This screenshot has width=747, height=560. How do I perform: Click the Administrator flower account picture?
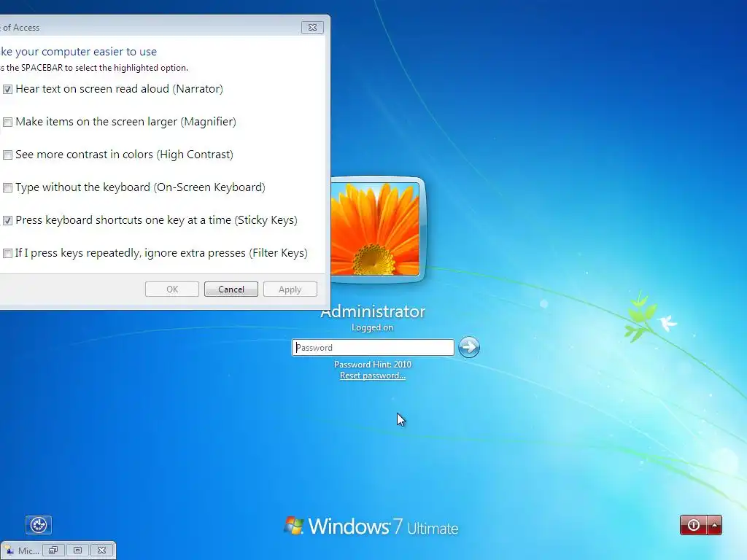[376, 229]
